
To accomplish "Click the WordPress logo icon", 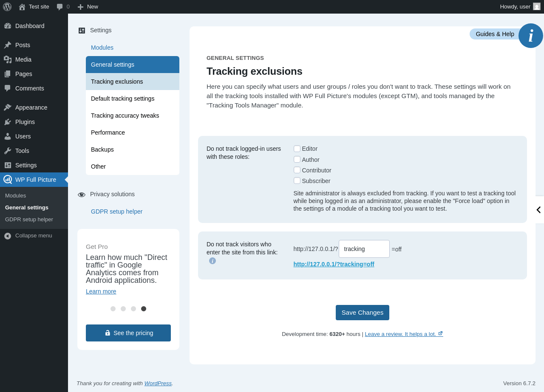I will click(7, 7).
